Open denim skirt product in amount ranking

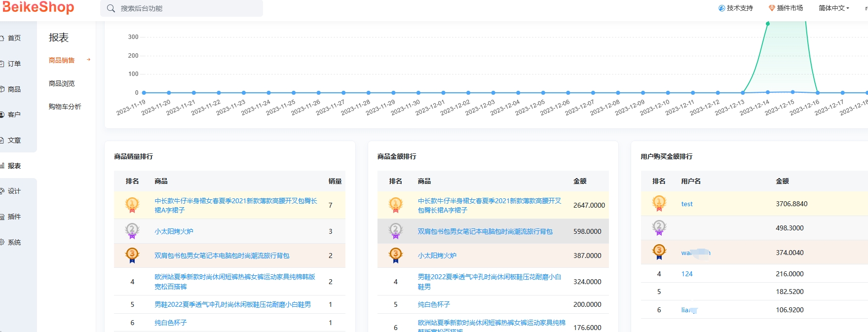pyautogui.click(x=490, y=205)
